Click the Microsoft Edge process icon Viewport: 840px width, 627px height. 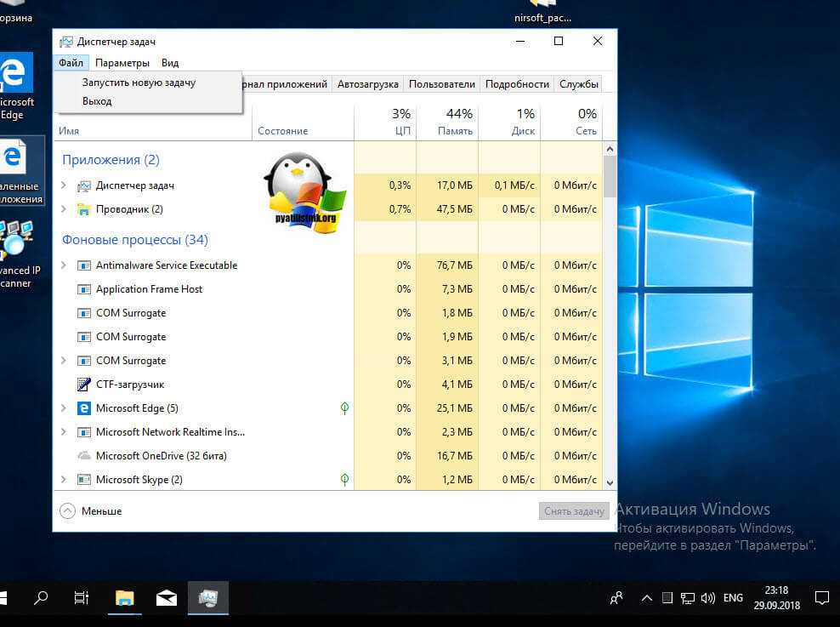(84, 408)
